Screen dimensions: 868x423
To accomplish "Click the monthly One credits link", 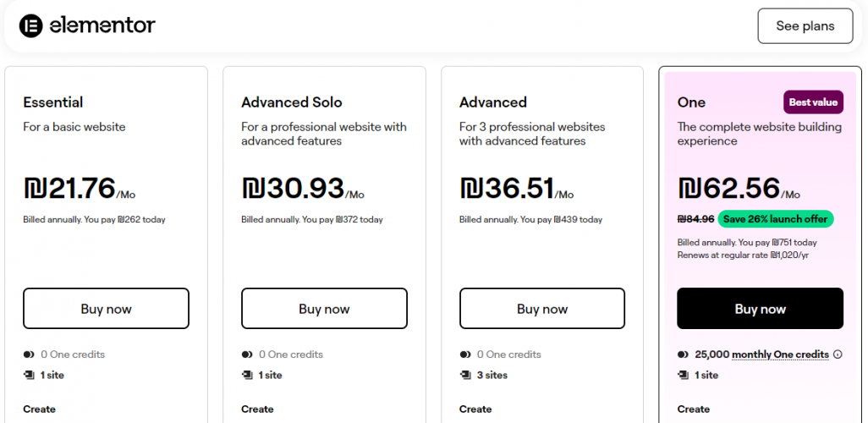I will click(780, 354).
